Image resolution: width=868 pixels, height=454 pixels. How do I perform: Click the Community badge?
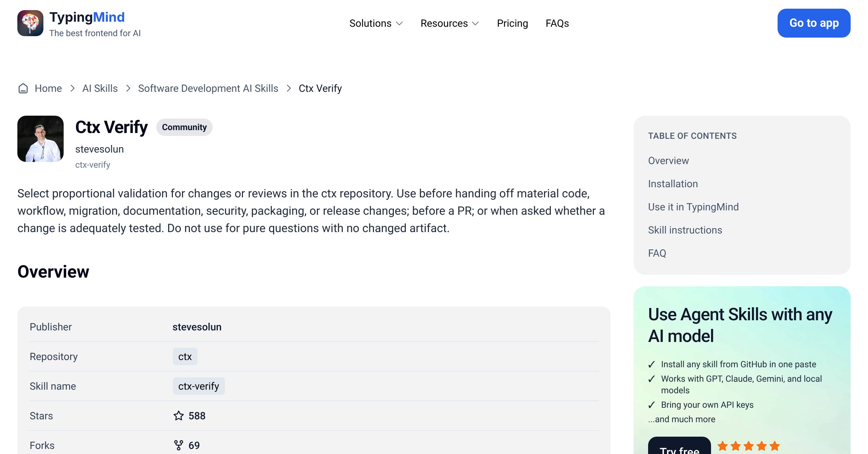click(x=184, y=127)
